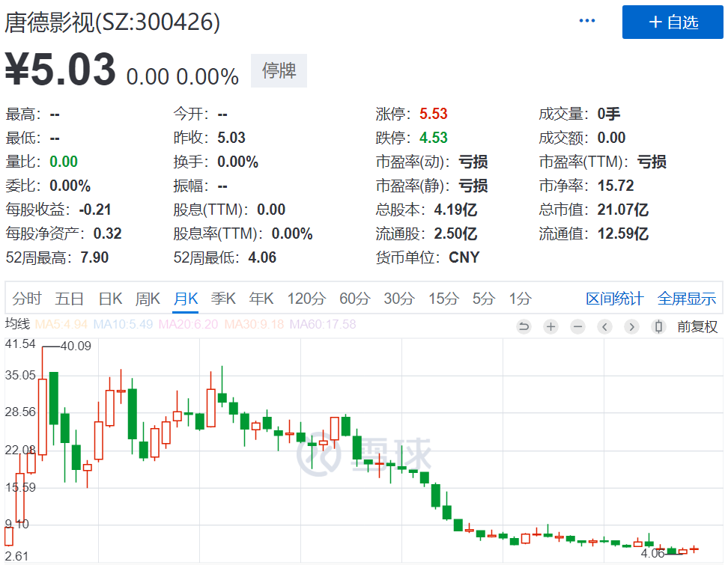Click the 自选 add-to-watchlist button
Image resolution: width=728 pixels, height=565 pixels.
(x=672, y=22)
